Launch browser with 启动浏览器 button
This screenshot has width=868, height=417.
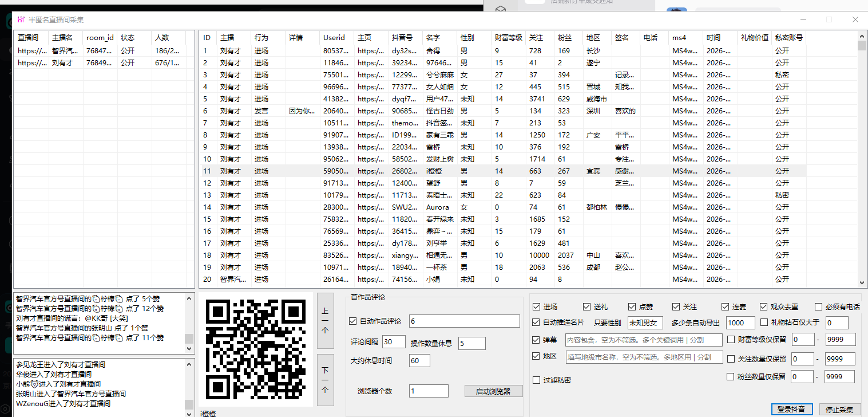tap(494, 391)
